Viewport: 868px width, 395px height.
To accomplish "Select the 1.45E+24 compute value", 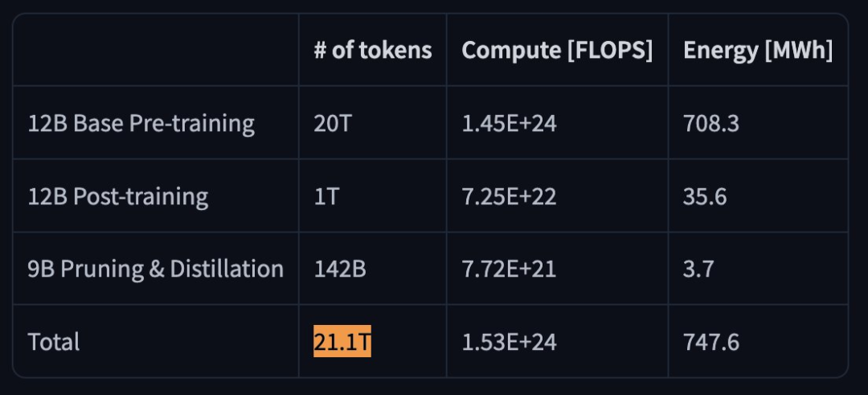I will [x=509, y=123].
